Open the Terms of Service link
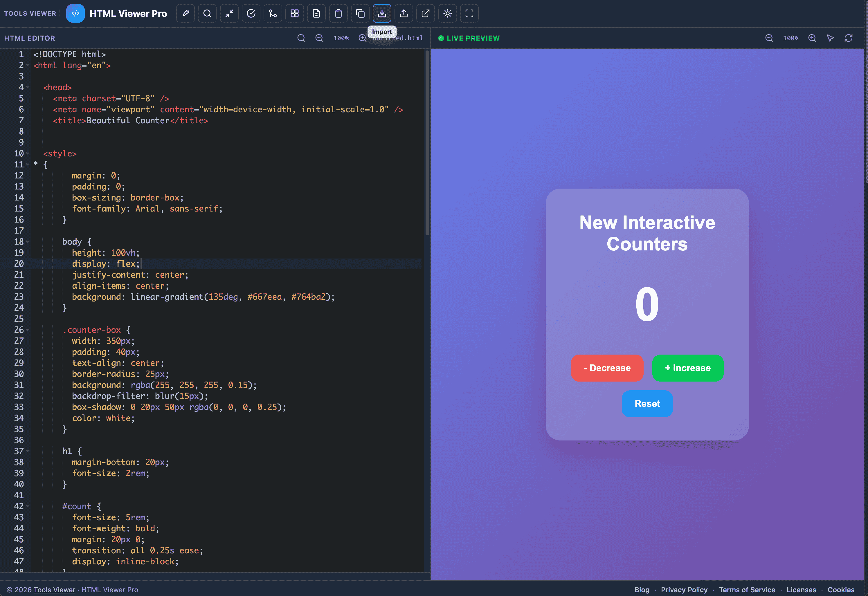Viewport: 868px width, 596px height. point(747,590)
